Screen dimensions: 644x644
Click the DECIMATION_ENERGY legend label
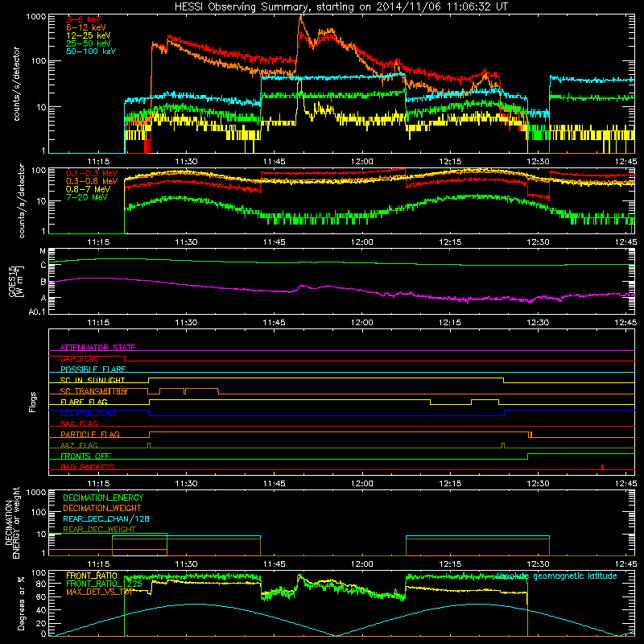coord(103,497)
